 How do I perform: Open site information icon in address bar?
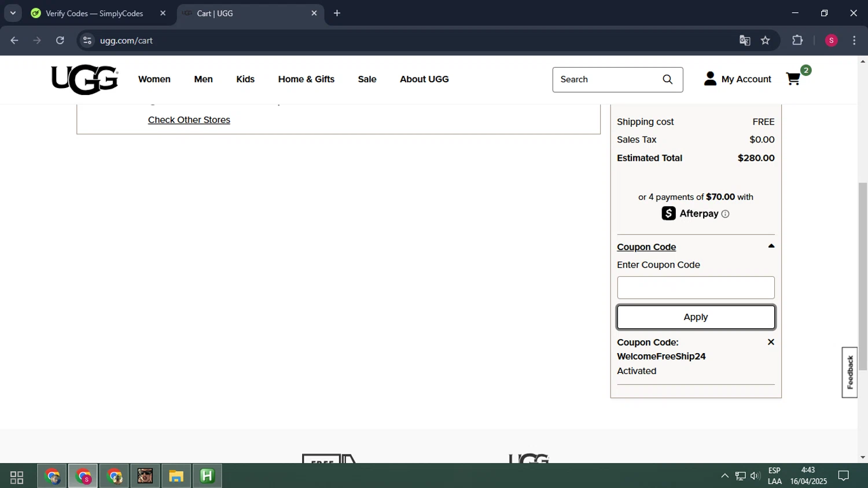(87, 41)
